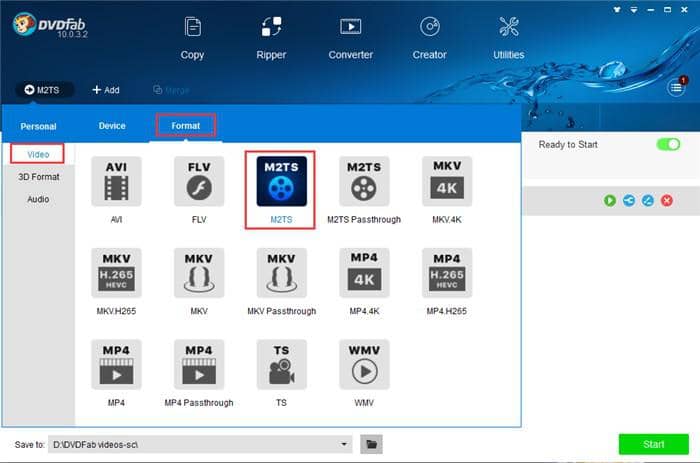Select the FLV format icon

199,181
